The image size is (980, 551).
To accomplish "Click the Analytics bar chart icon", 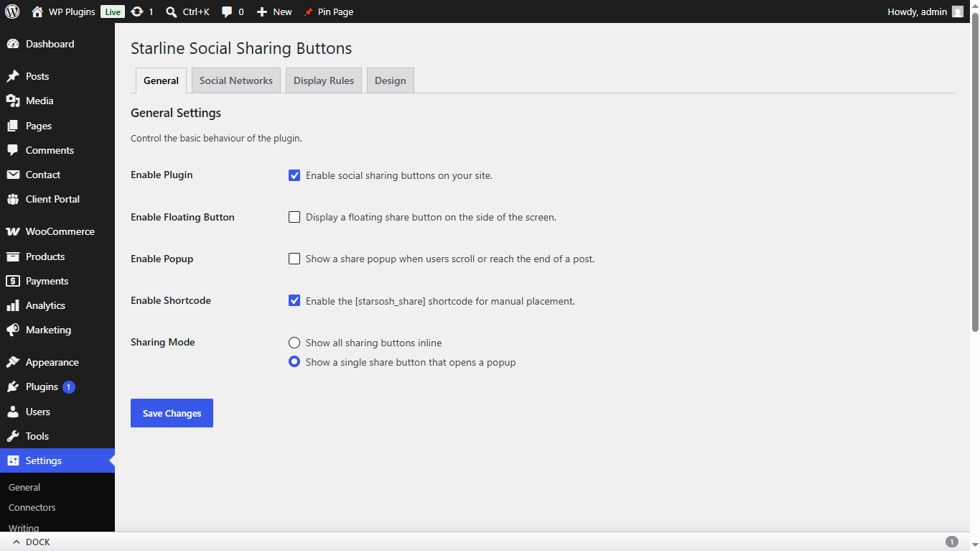I will point(13,305).
